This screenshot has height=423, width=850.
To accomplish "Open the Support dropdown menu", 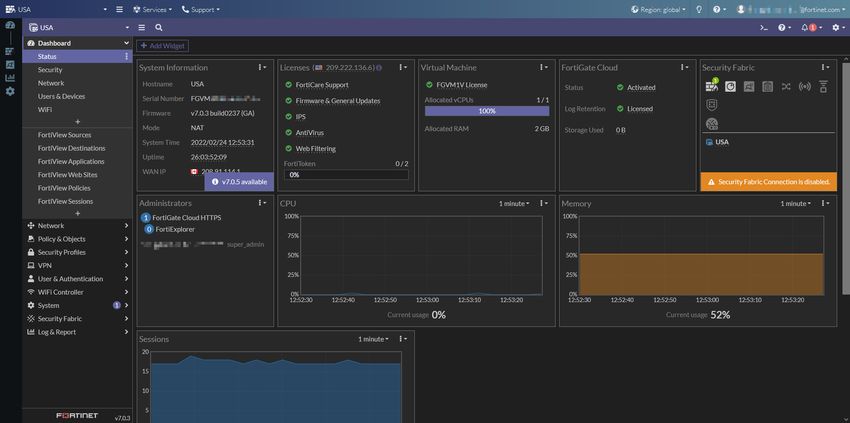I will pos(201,9).
